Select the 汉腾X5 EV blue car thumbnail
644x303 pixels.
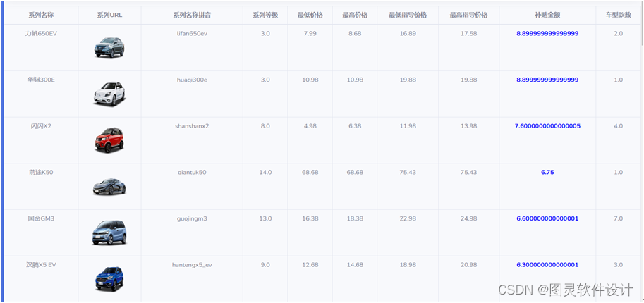coord(109,279)
